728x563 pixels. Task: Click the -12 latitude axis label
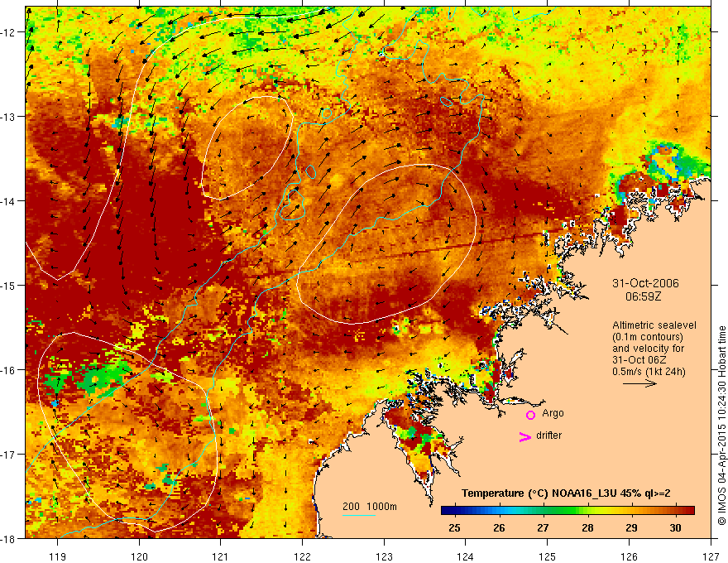click(9, 32)
